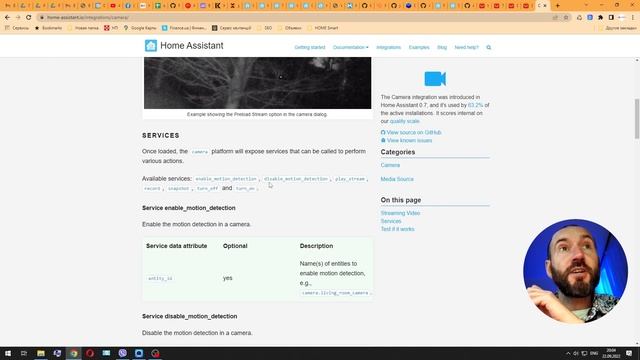The image size is (640, 360).
Task: Open the Google Карты bookmark
Action: coord(140,28)
